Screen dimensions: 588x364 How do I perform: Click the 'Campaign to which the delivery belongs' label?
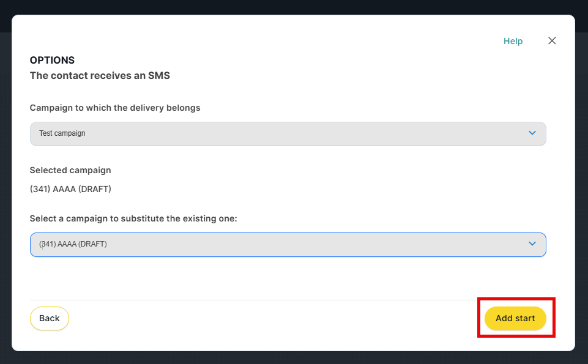pos(115,108)
